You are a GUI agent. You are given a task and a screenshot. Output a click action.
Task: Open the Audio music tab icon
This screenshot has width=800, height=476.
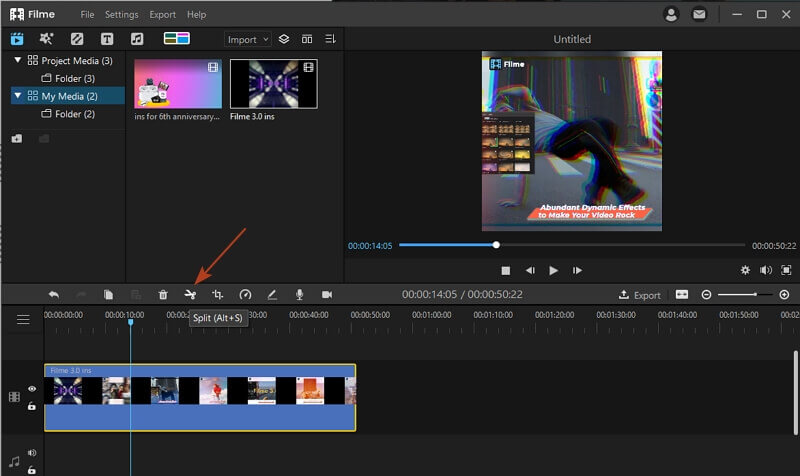[x=137, y=39]
